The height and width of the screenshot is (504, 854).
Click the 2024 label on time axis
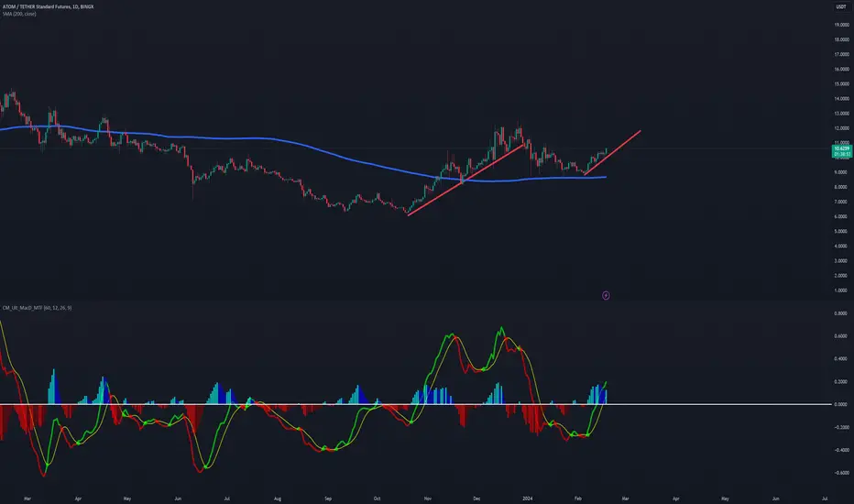tap(527, 499)
